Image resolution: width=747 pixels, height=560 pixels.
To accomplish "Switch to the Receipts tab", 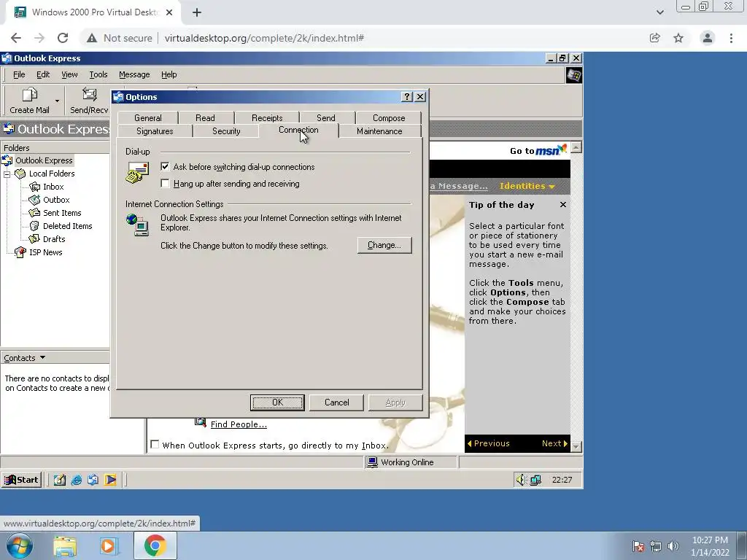I will 267,117.
